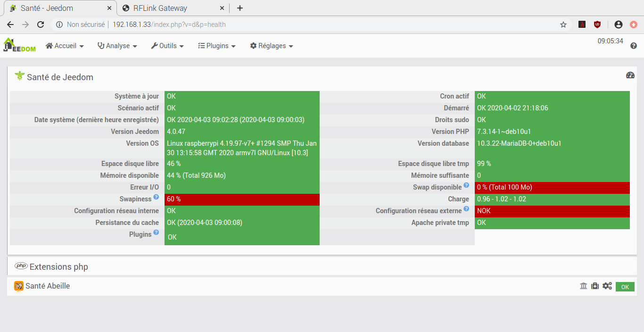Click the medical caduceus icon by Santé de Jeedom
The width and height of the screenshot is (644, 332).
19,76
